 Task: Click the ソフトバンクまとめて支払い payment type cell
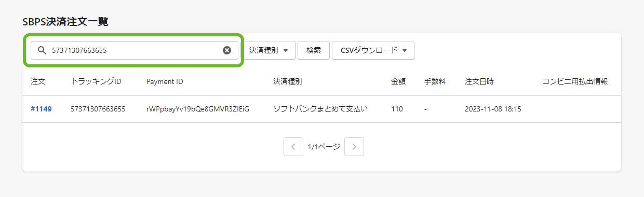320,109
